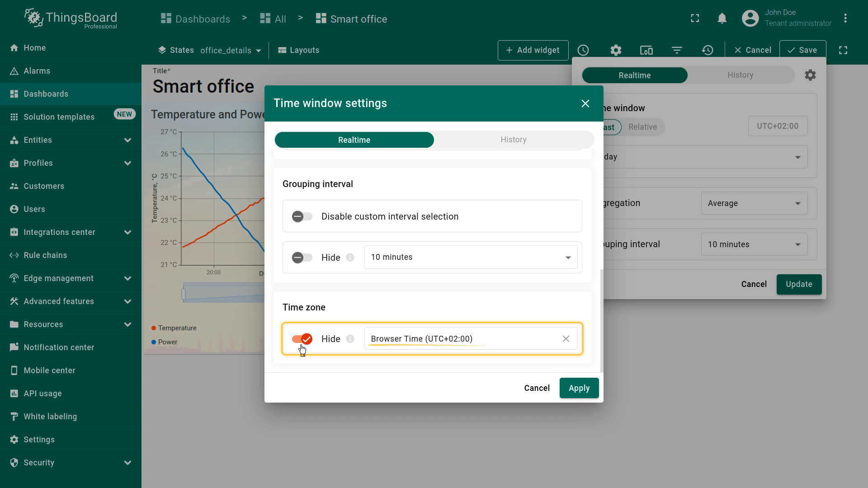Turn off the Time zone Hide toggle
The image size is (868, 488).
(302, 339)
